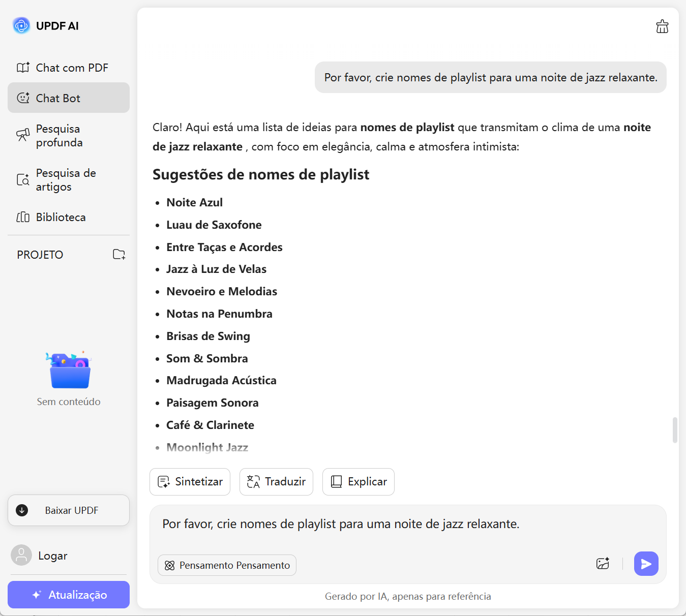
Task: Click the image upload icon
Action: coord(603,564)
